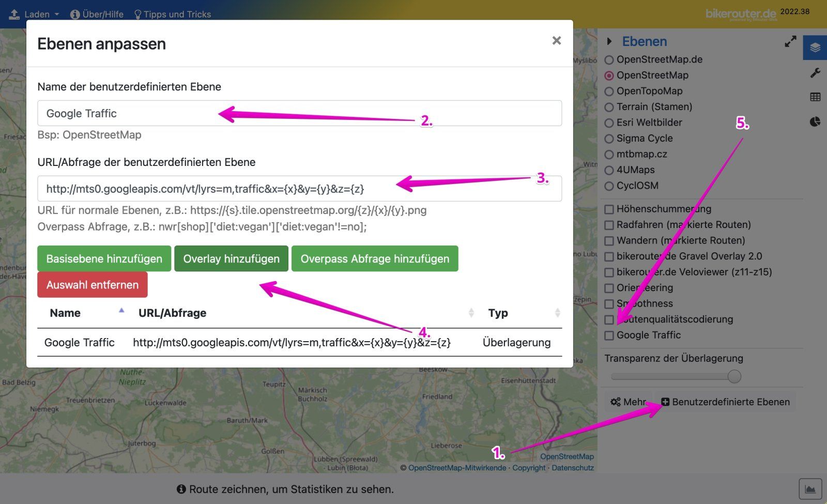Toggle the Höhenschummerung checkbox
Viewport: 827px width, 504px height.
coord(609,209)
